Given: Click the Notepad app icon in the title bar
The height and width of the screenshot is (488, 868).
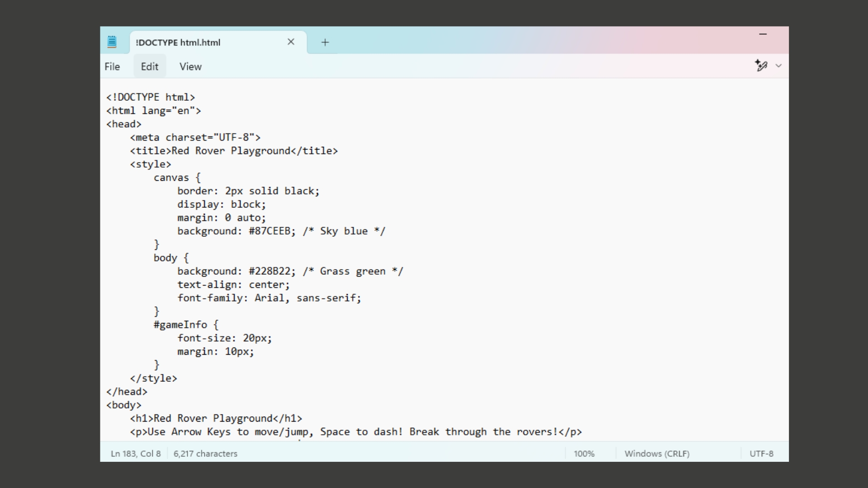Looking at the screenshot, I should [x=112, y=42].
